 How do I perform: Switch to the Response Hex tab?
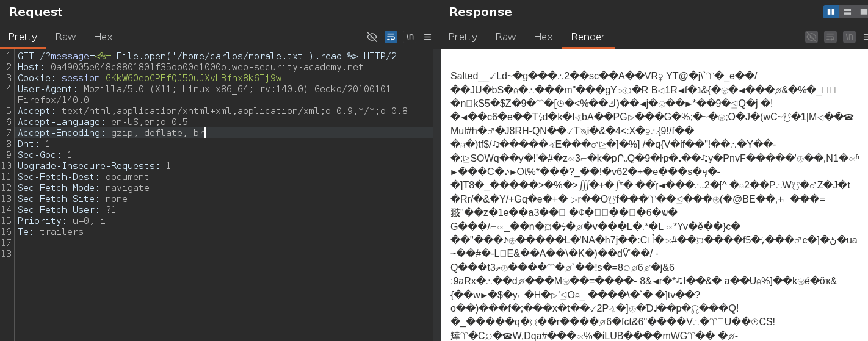(543, 37)
